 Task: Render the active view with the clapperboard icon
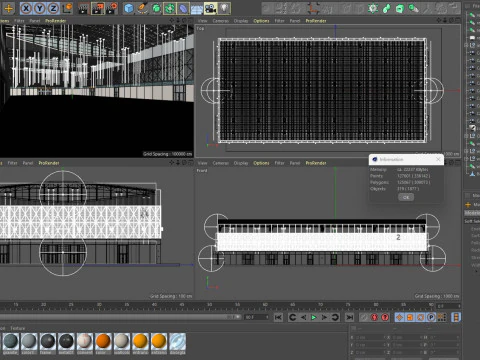coord(83,8)
